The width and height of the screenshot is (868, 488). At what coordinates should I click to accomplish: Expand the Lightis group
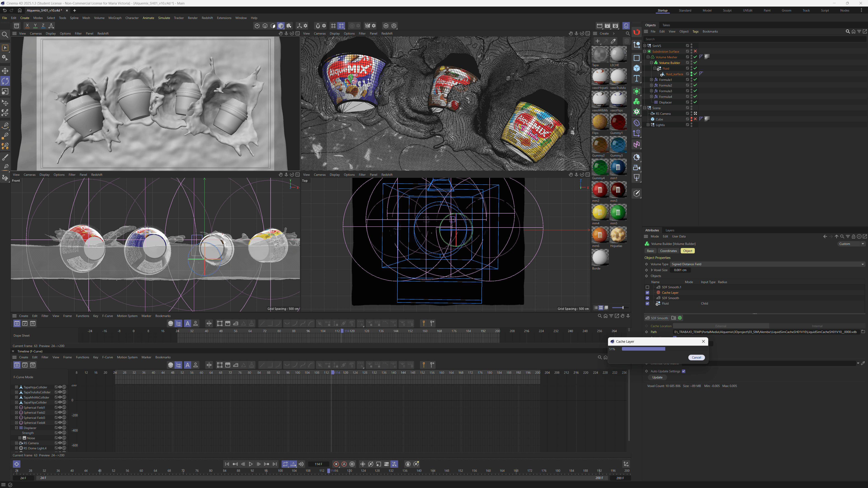[x=648, y=125]
